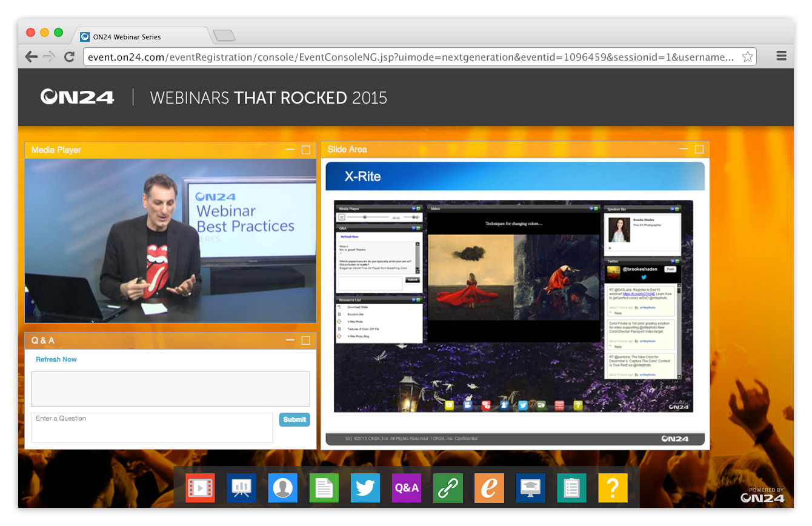Screen dimensions: 812x526
Task: Submit the question with the Submit button
Action: pyautogui.click(x=295, y=419)
